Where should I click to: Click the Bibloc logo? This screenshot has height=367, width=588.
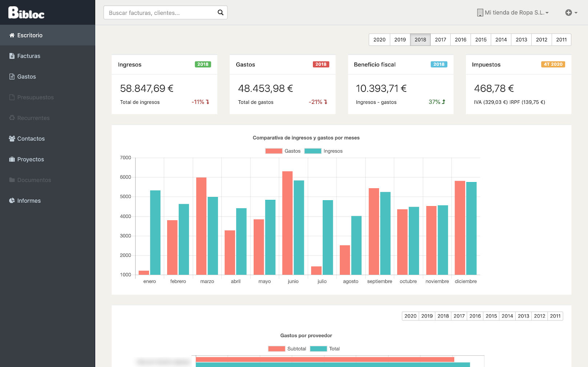(26, 13)
